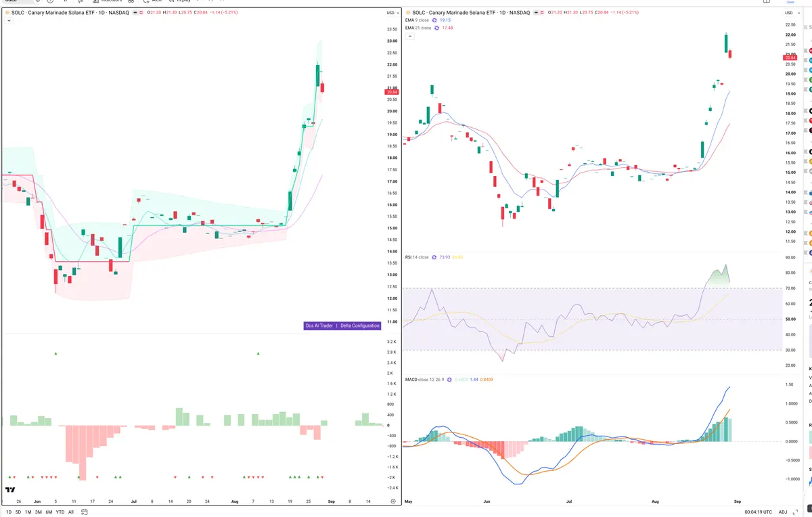Click the Jun label on right time axis
This screenshot has width=812, height=517.
tap(488, 502)
